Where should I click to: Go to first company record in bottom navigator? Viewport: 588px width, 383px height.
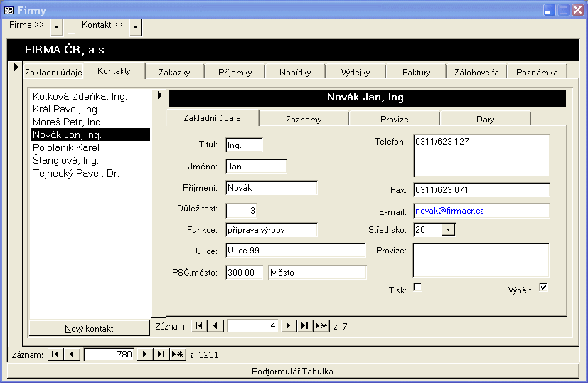click(x=56, y=355)
